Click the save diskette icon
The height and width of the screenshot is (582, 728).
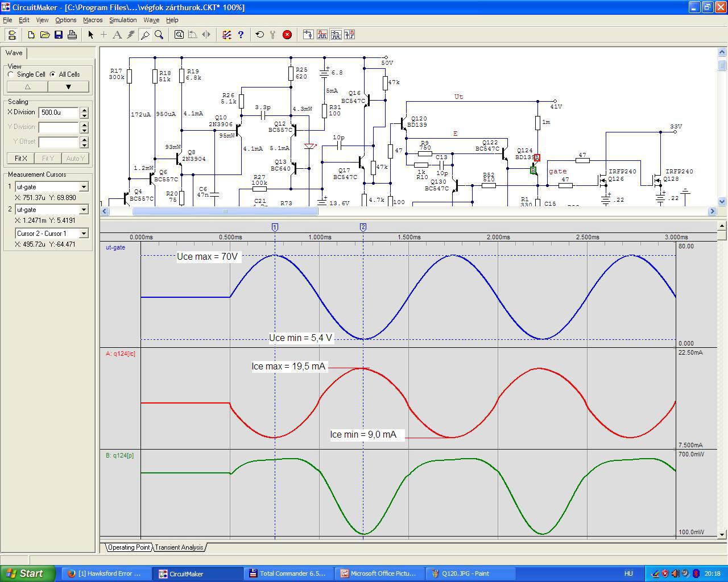click(59, 35)
